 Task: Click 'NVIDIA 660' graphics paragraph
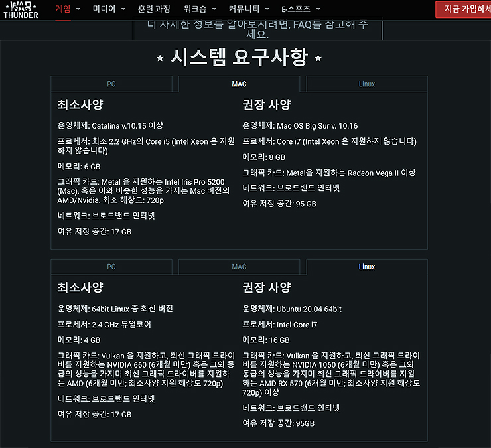click(x=146, y=369)
